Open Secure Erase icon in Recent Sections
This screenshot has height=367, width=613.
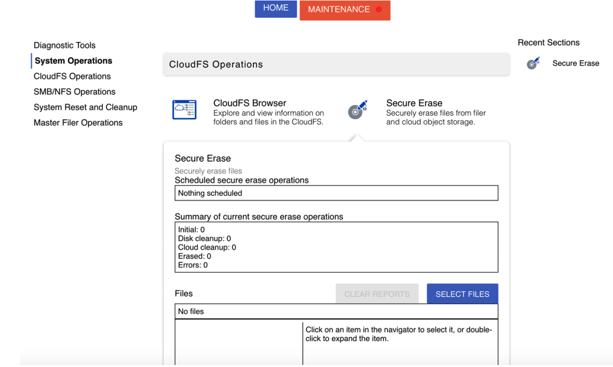coord(533,63)
